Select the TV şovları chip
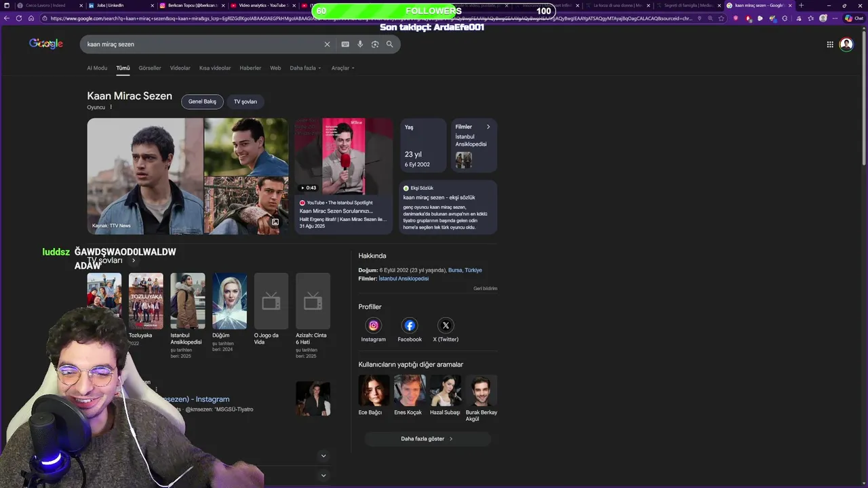Viewport: 868px width, 488px height. click(245, 102)
